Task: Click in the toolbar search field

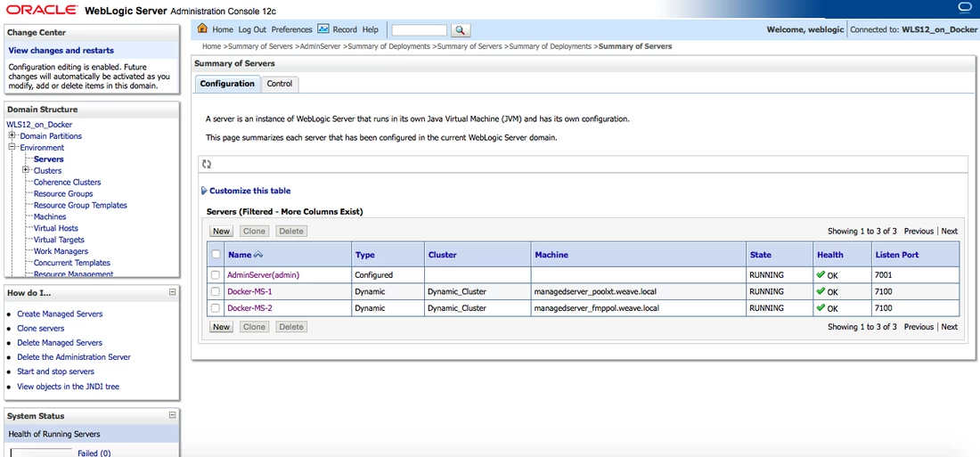Action: click(420, 30)
